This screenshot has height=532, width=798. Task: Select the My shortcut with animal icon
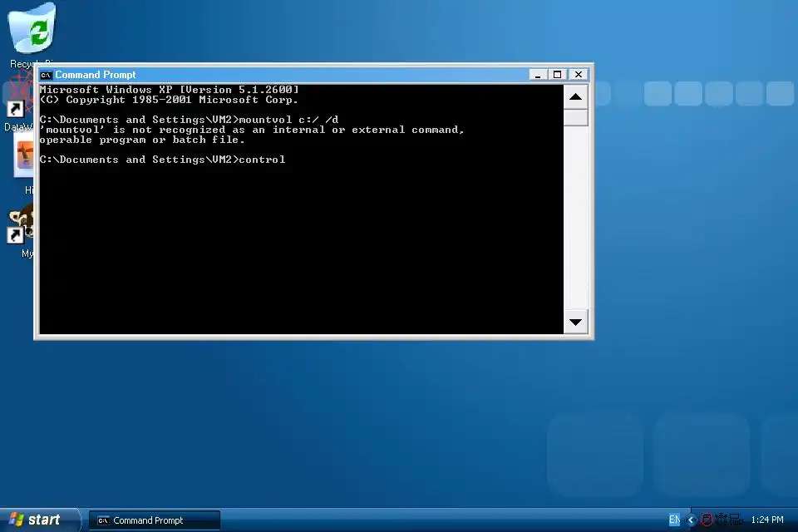[20, 230]
